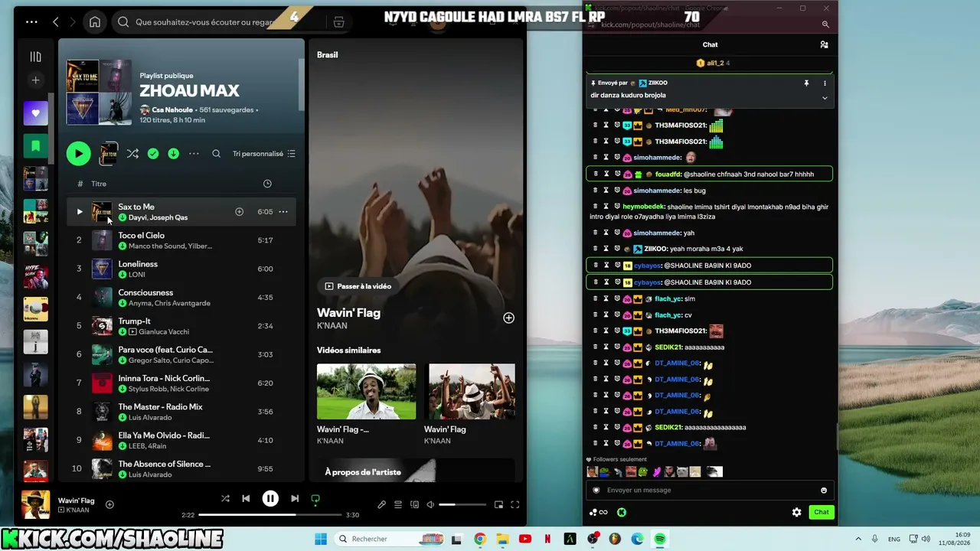
Task: Open more options for Sax to Me
Action: tap(283, 212)
